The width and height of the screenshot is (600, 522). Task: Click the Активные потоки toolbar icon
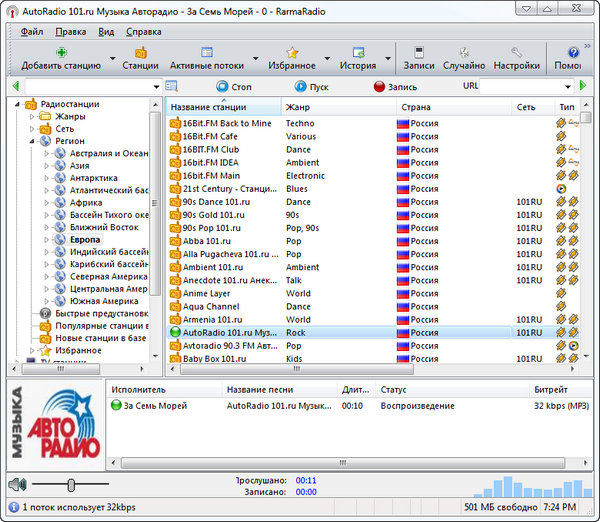point(207,52)
